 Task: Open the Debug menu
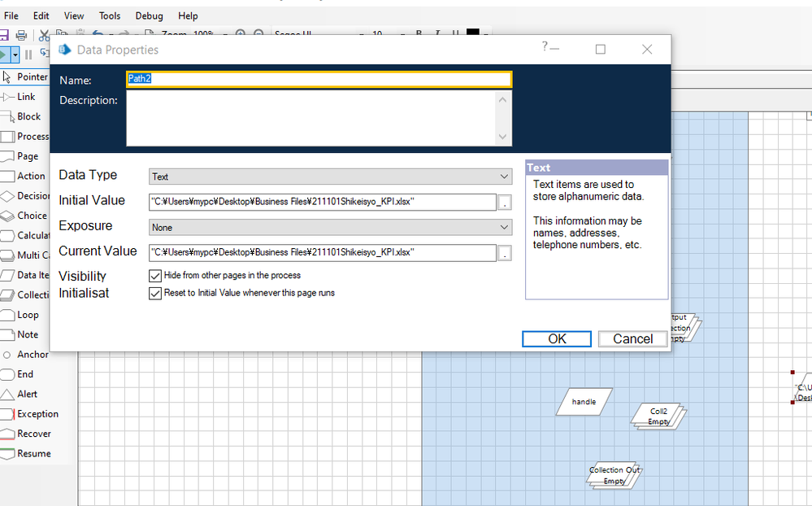pyautogui.click(x=149, y=15)
